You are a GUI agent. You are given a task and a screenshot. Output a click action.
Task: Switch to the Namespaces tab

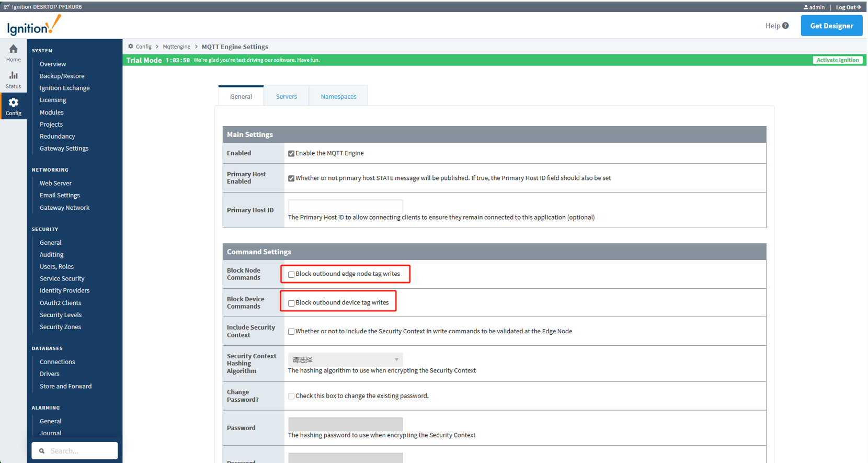coord(339,96)
